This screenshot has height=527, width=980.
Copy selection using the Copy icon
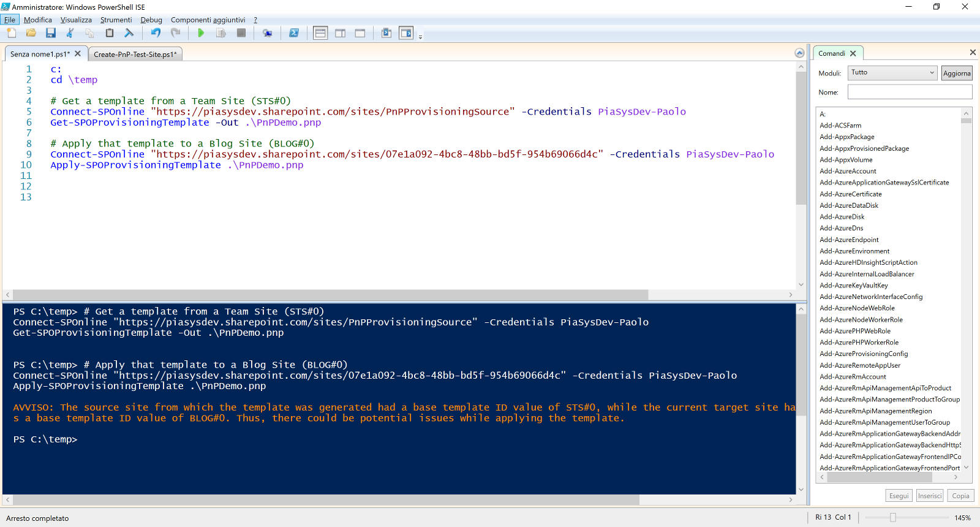pos(89,33)
